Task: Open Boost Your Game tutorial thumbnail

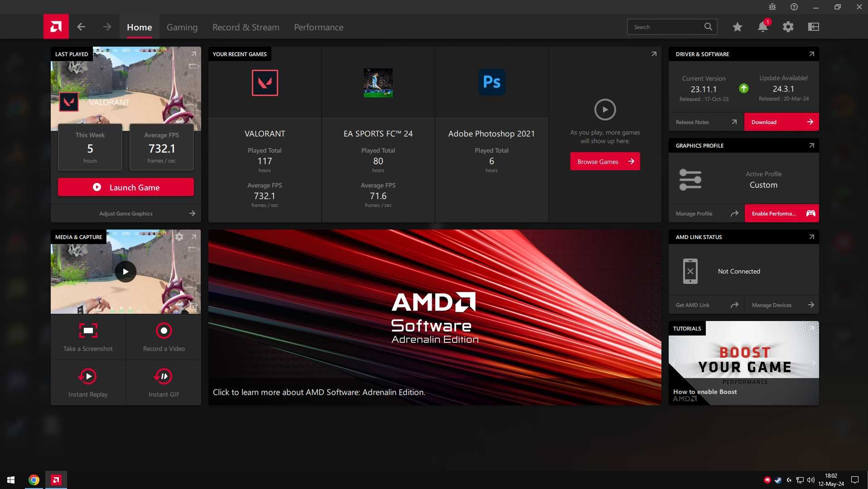Action: pyautogui.click(x=744, y=363)
